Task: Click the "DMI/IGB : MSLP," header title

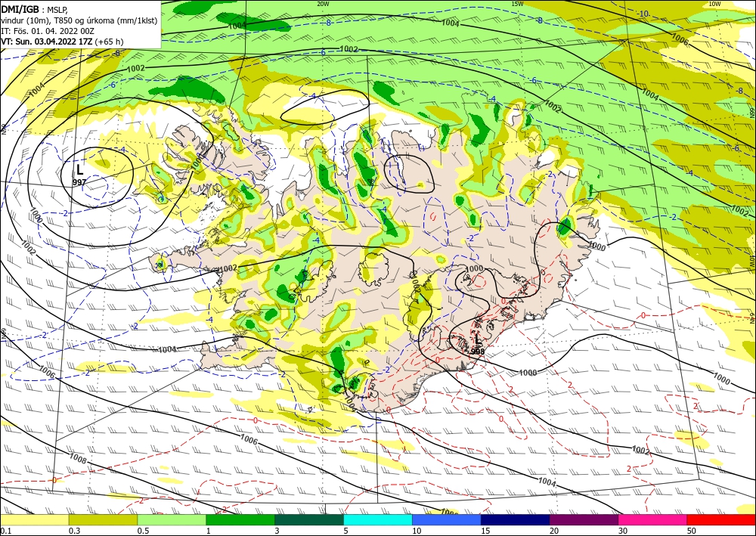Action: point(35,9)
